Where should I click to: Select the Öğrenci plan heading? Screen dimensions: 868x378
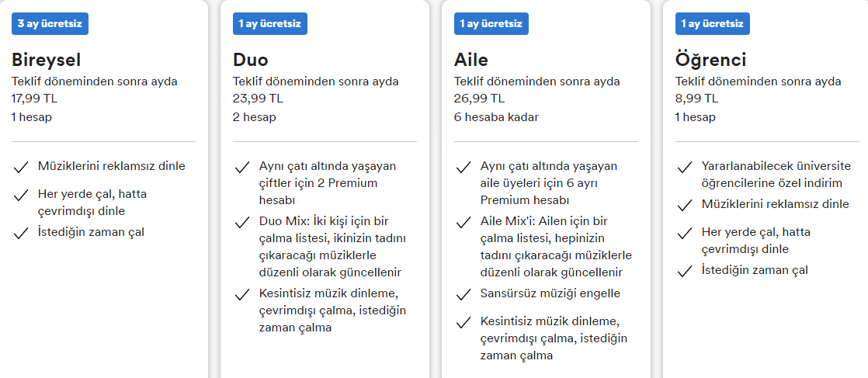pos(710,60)
